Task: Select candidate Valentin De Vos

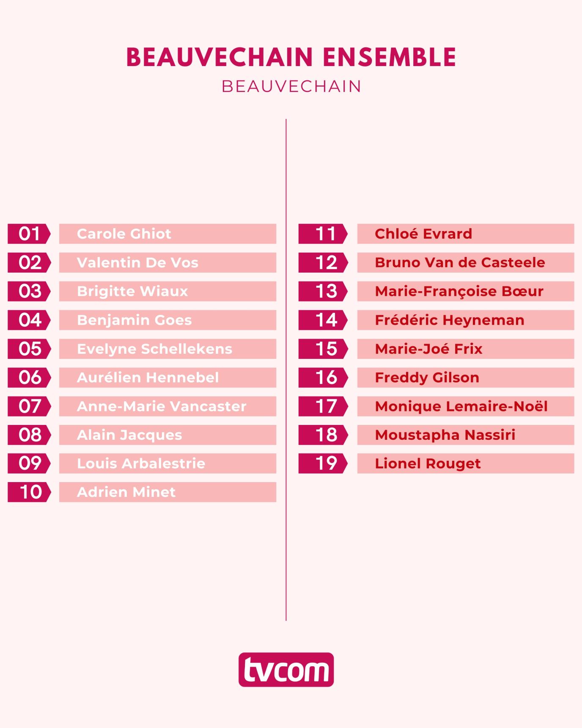Action: coord(167,262)
